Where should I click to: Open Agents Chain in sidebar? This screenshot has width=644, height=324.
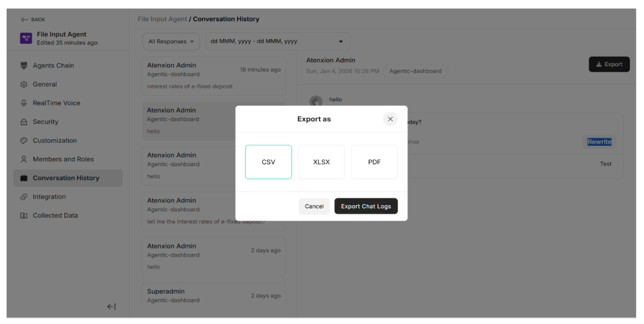coord(53,66)
